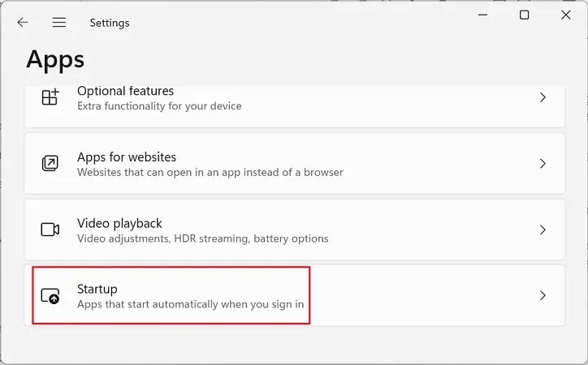Close the Settings window

tap(566, 15)
